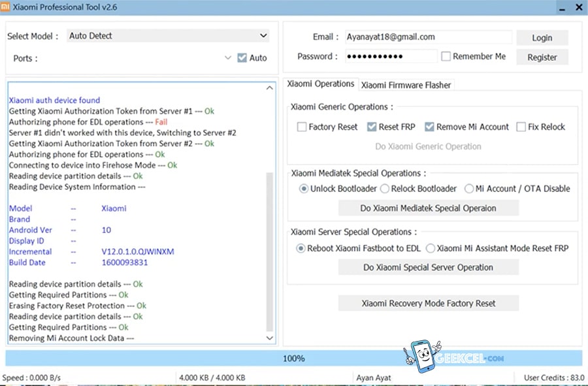Select the Relock Bootloader radio button
The height and width of the screenshot is (386, 588).
(384, 189)
